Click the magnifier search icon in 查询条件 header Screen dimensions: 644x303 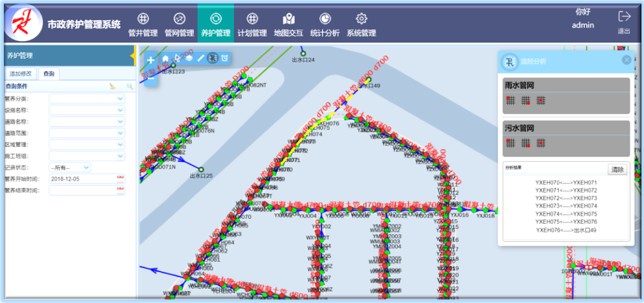pos(129,86)
